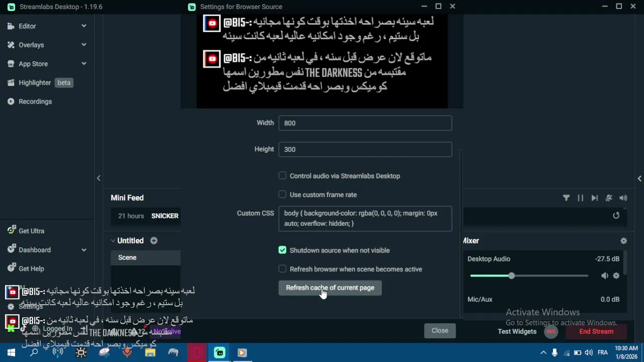Click the App Store icon in sidebar
Viewport: 644px width, 362px height.
pyautogui.click(x=11, y=64)
